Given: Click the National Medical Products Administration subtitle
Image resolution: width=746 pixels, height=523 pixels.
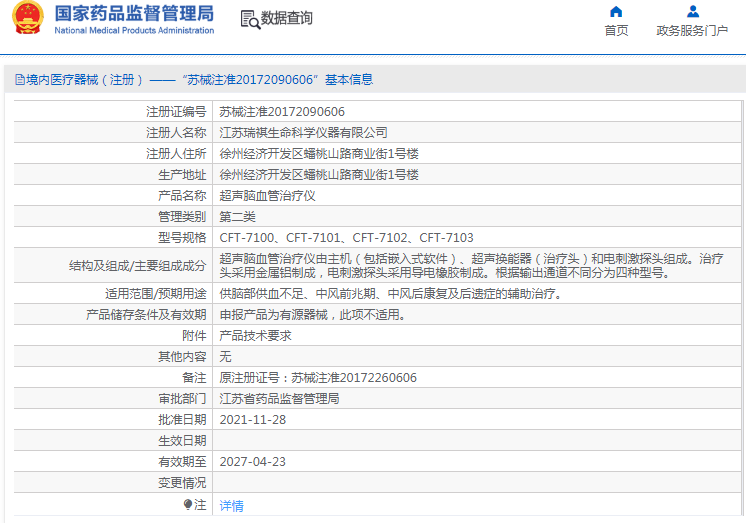Looking at the screenshot, I should 134,31.
